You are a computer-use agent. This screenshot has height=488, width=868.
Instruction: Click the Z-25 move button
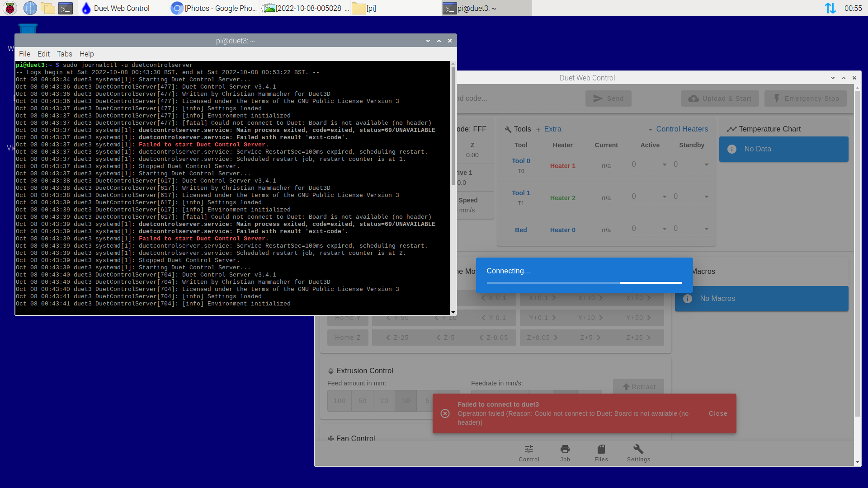[397, 338]
